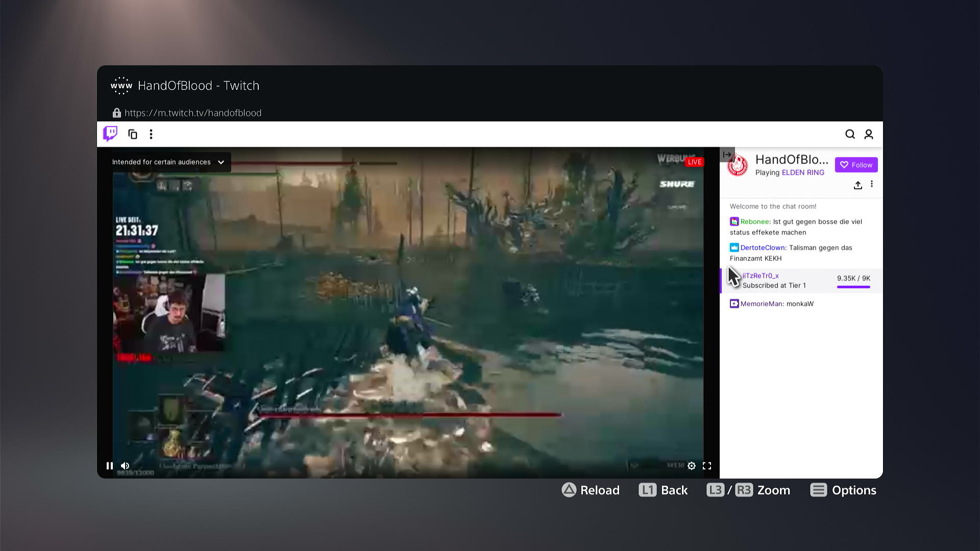Click the LIVE badge on the video

point(694,162)
